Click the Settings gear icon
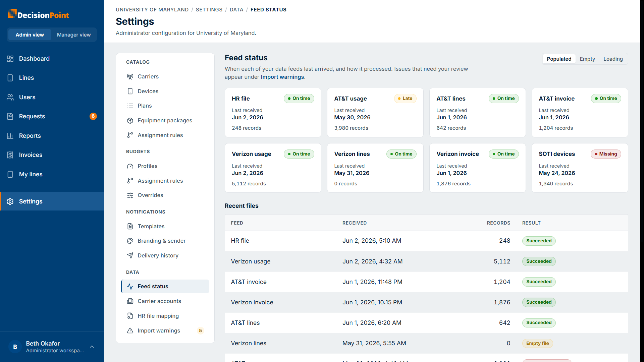The image size is (644, 362). (x=10, y=201)
